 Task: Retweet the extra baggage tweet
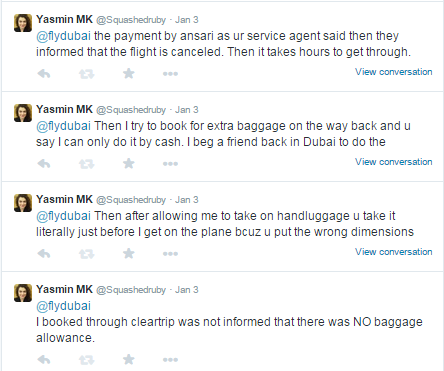coord(87,164)
